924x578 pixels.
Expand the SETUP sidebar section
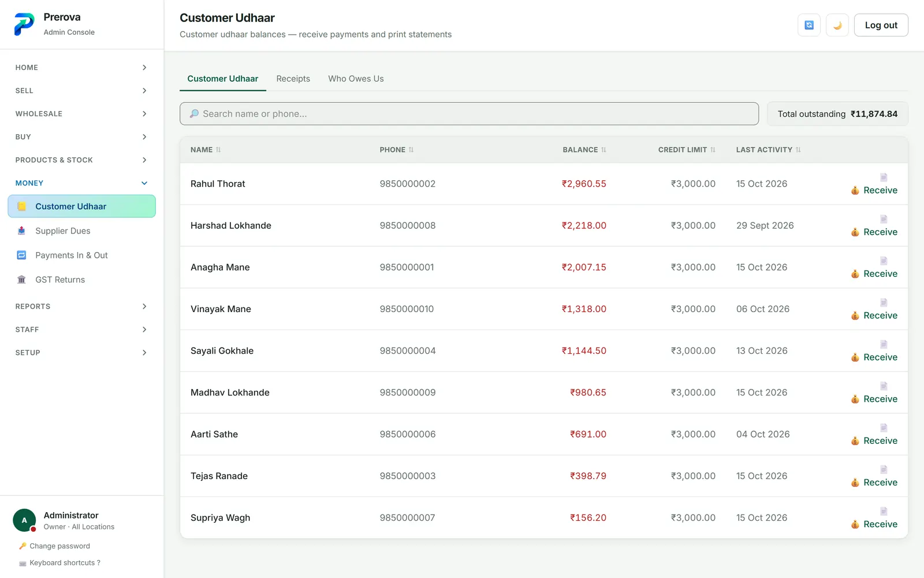[x=81, y=353]
